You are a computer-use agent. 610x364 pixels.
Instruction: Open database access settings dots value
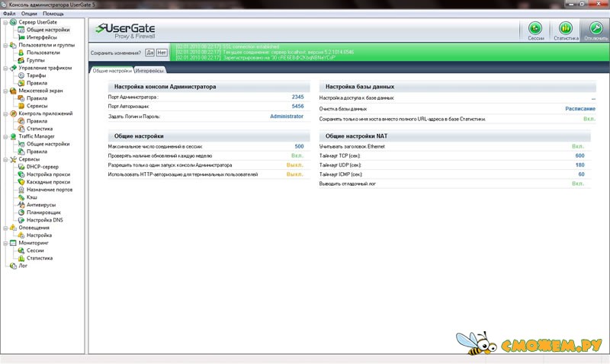[593, 99]
